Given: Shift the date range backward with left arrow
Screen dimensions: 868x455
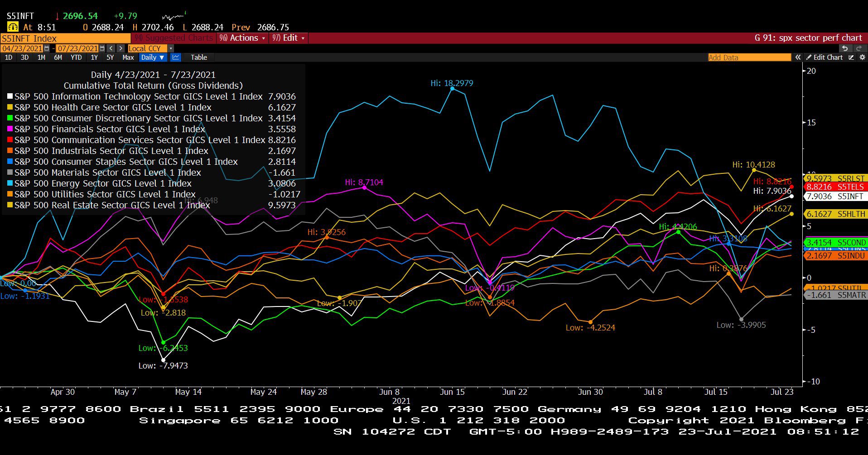Looking at the screenshot, I should pos(111,48).
